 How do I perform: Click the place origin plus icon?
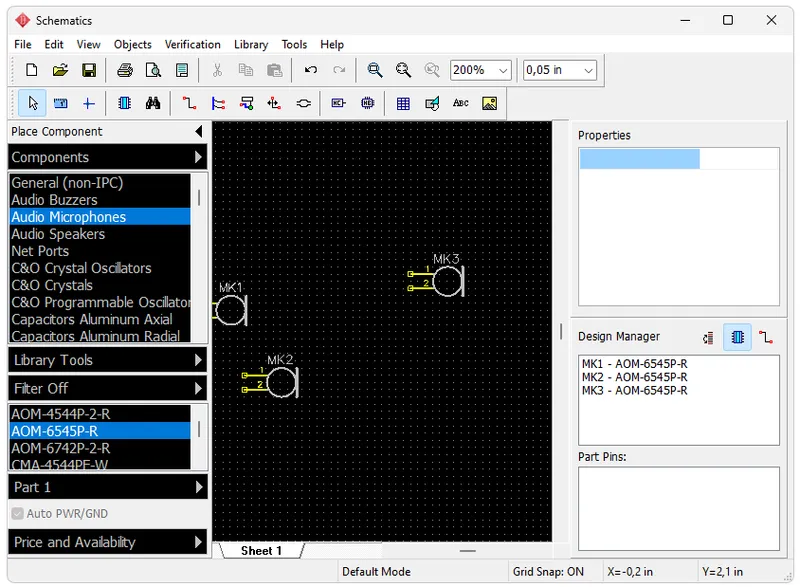pos(89,104)
